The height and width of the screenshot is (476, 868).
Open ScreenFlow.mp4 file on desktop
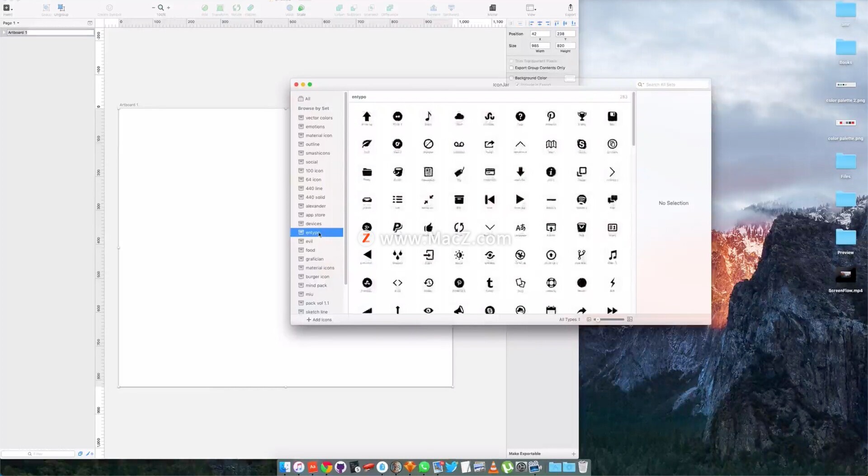coord(845,280)
